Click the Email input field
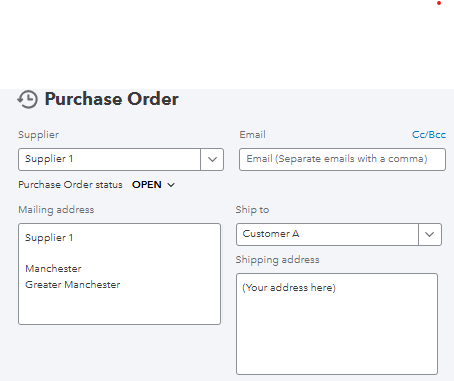This screenshot has width=454, height=381. pos(342,159)
